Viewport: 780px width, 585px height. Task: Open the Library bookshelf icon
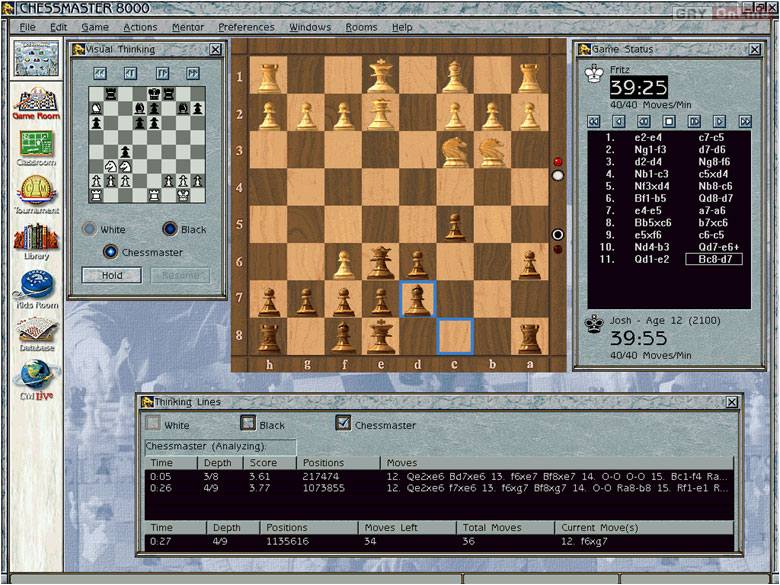[36, 242]
